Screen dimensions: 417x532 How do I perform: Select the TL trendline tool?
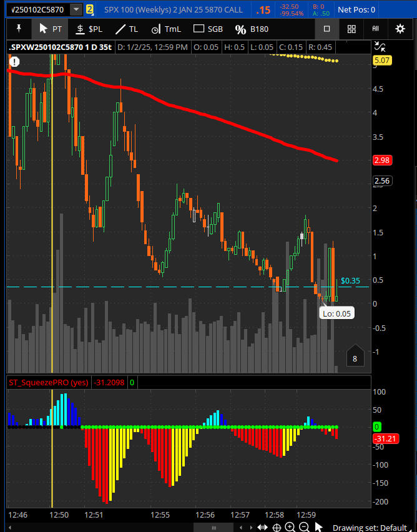[x=127, y=29]
